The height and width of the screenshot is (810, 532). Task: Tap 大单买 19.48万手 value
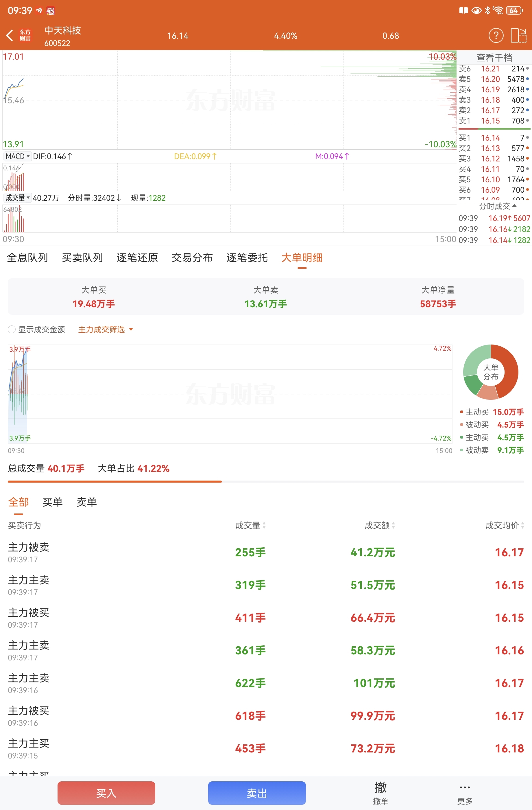tap(94, 304)
